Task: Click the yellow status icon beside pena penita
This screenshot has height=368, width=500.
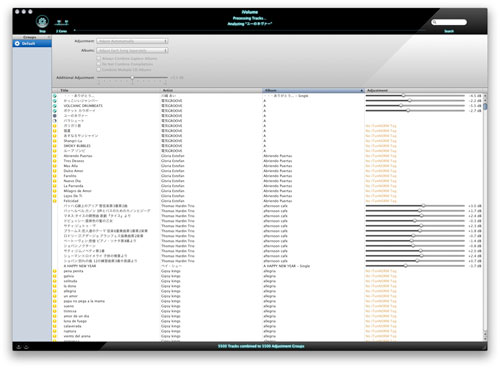Action: click(55, 271)
